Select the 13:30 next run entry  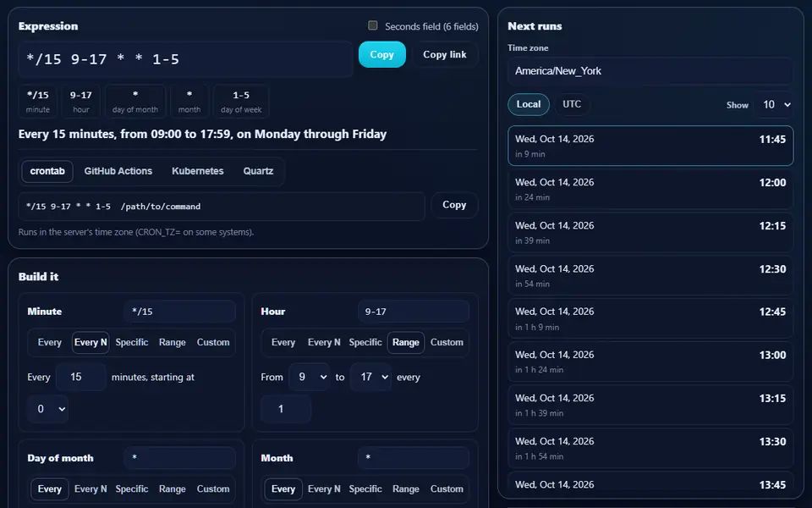pos(650,449)
